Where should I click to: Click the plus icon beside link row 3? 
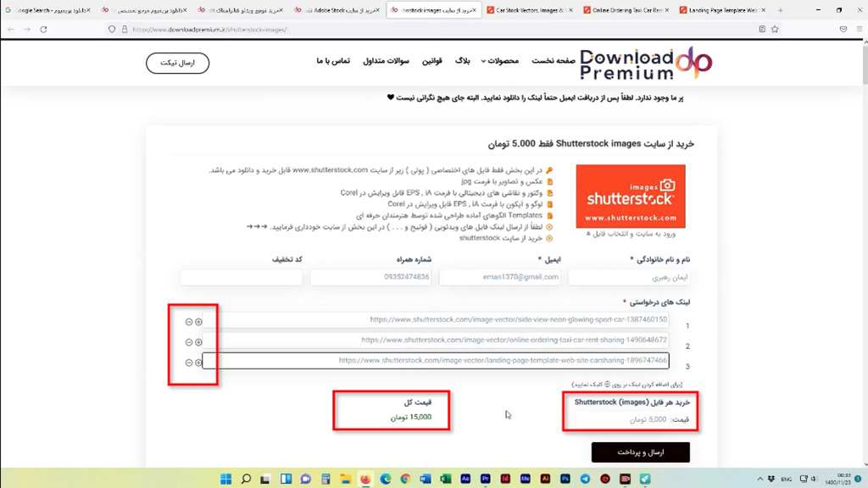pyautogui.click(x=198, y=363)
